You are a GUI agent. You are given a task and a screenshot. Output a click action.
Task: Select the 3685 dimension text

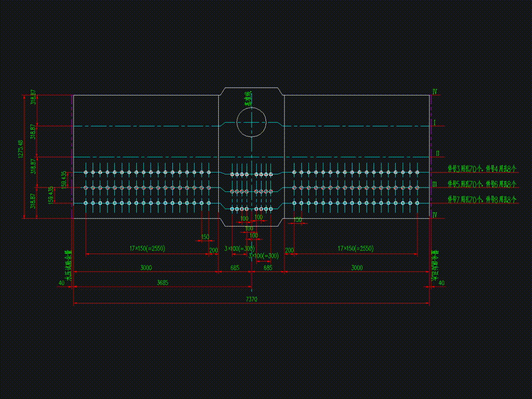[162, 283]
